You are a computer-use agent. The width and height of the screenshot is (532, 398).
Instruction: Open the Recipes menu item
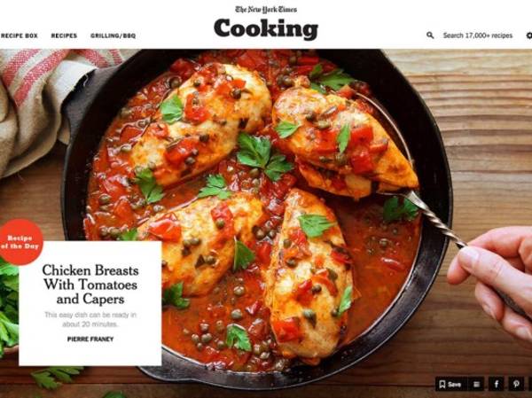[64, 35]
